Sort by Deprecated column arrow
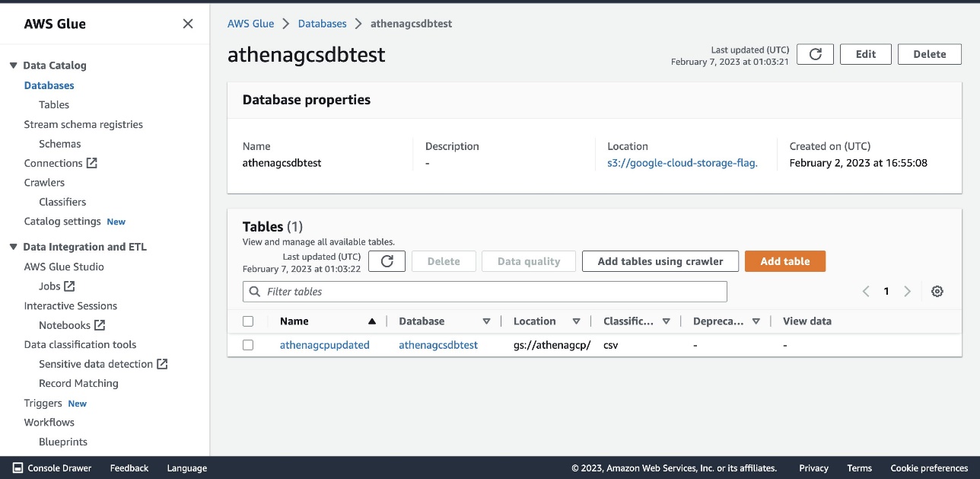The height and width of the screenshot is (479, 980). [756, 321]
